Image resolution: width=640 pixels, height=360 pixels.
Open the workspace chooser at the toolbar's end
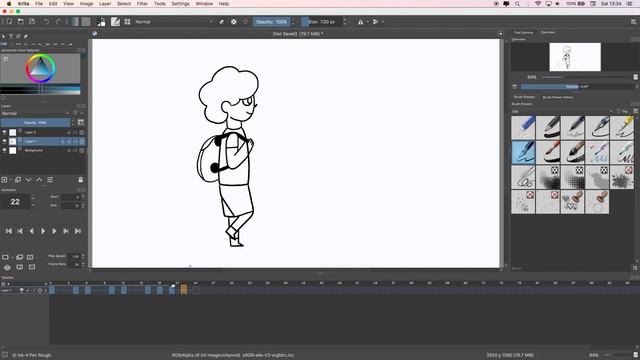point(633,22)
